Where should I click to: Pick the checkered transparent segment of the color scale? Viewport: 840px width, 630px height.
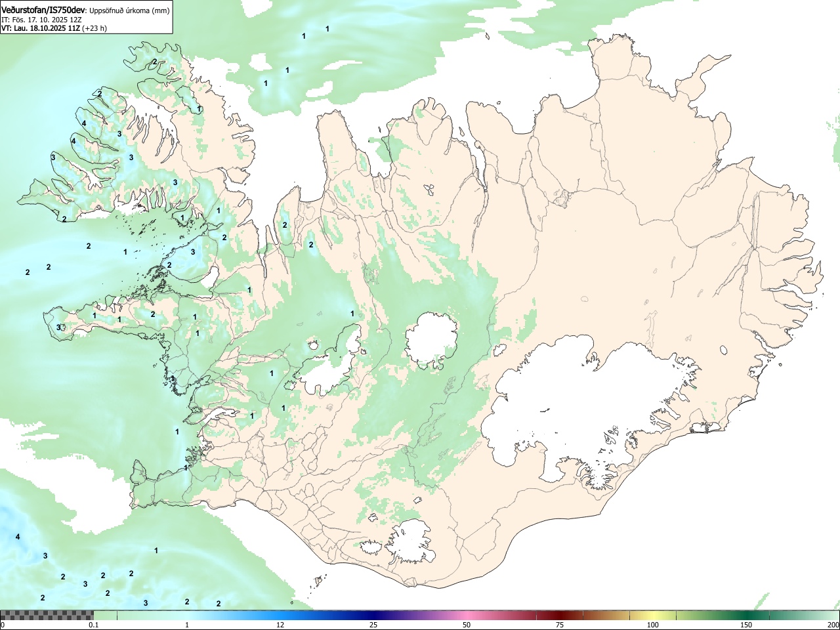coord(47,615)
